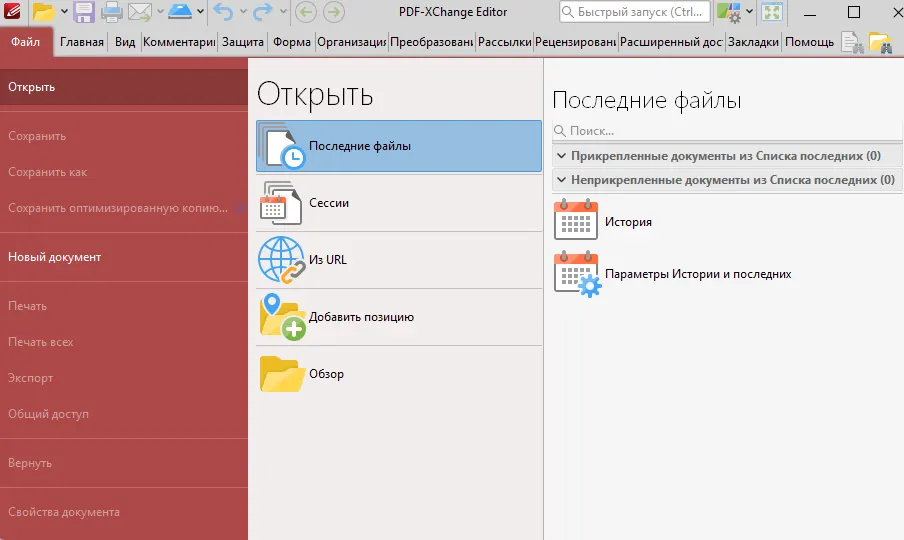The height and width of the screenshot is (540, 904).
Task: Click the floppy disk save icon
Action: (x=84, y=12)
